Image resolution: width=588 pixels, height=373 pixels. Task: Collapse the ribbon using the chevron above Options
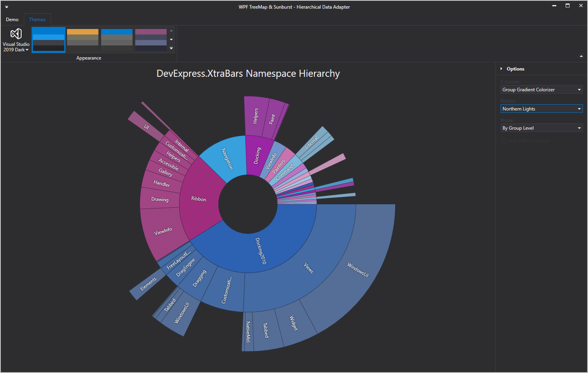point(581,56)
